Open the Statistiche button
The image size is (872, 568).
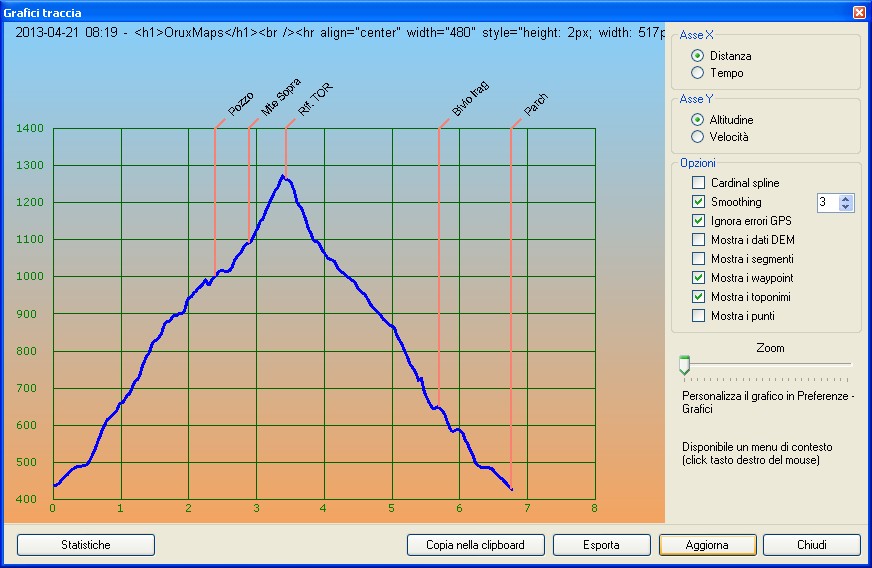(x=86, y=545)
